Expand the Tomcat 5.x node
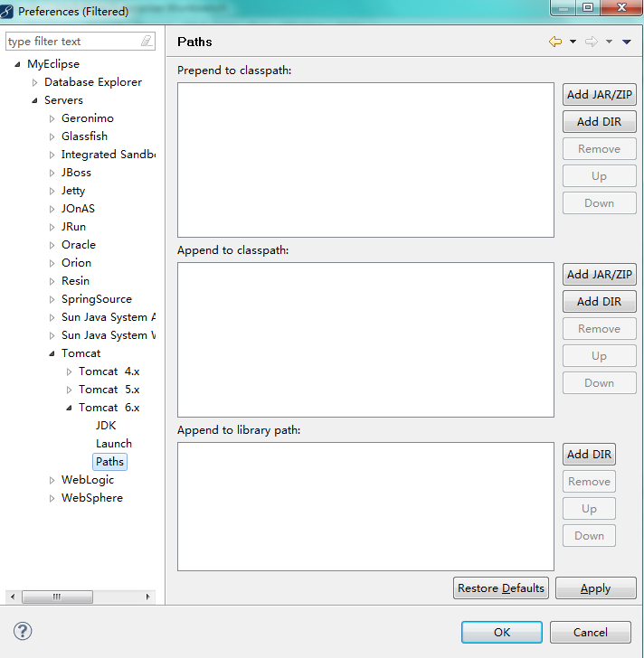 pyautogui.click(x=69, y=390)
